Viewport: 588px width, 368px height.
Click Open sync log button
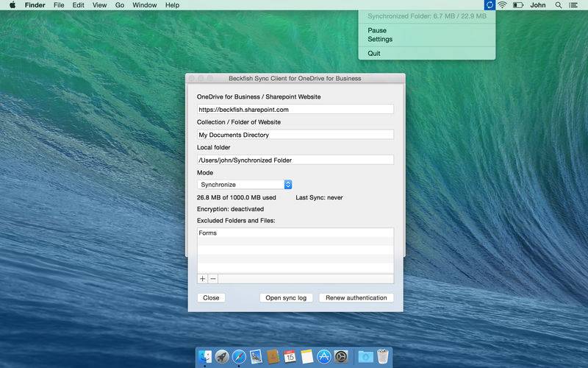tap(286, 298)
